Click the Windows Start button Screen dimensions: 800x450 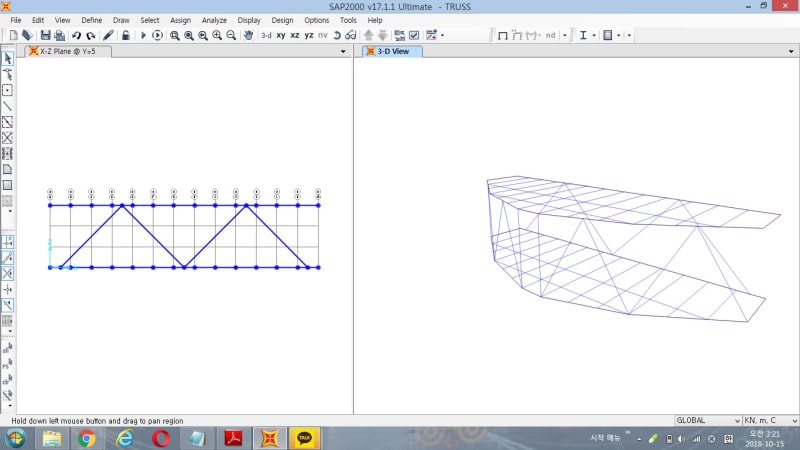(x=16, y=439)
